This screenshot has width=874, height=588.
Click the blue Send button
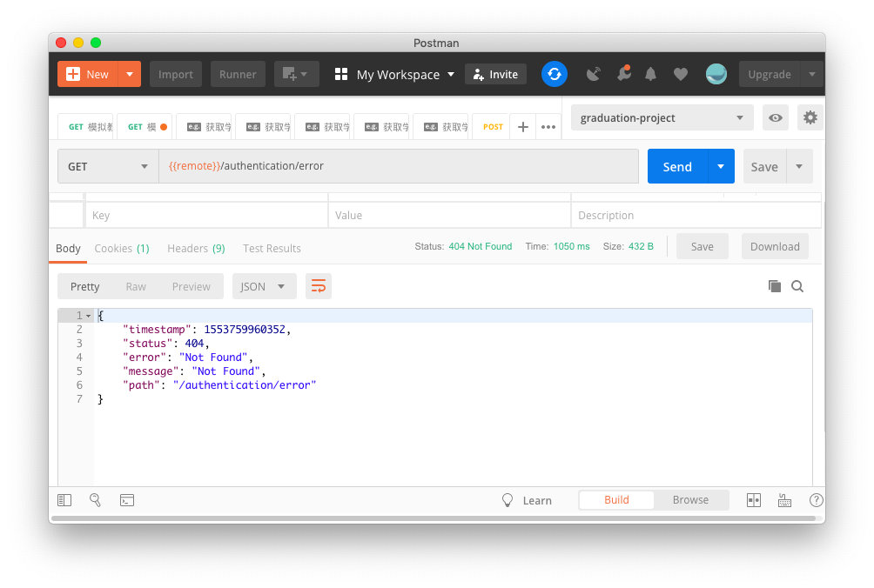point(676,166)
